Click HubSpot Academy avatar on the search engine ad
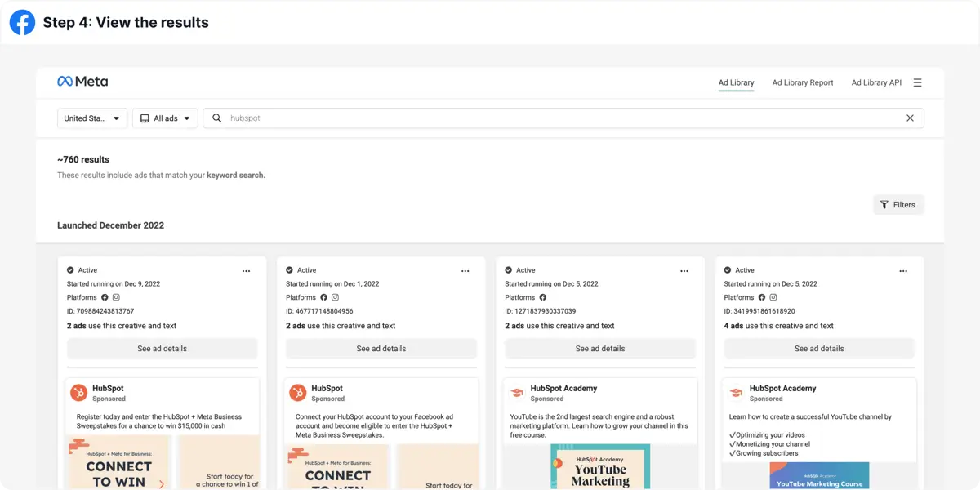 [x=517, y=394]
